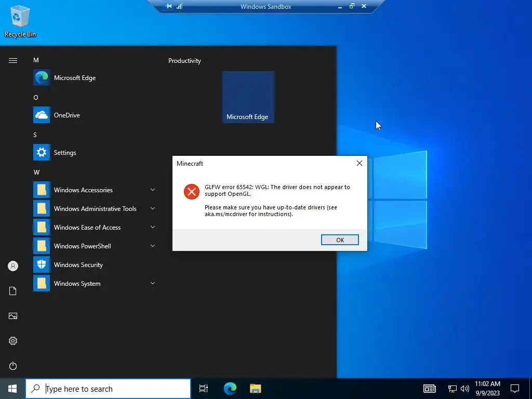Open the clock showing 11:02 AM
The height and width of the screenshot is (399, 532).
487,389
